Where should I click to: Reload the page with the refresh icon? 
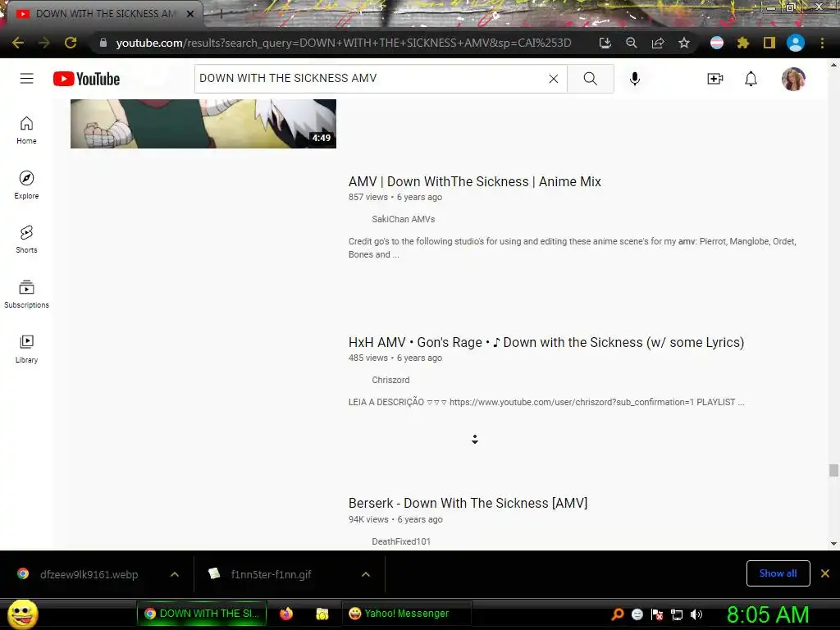[x=71, y=43]
